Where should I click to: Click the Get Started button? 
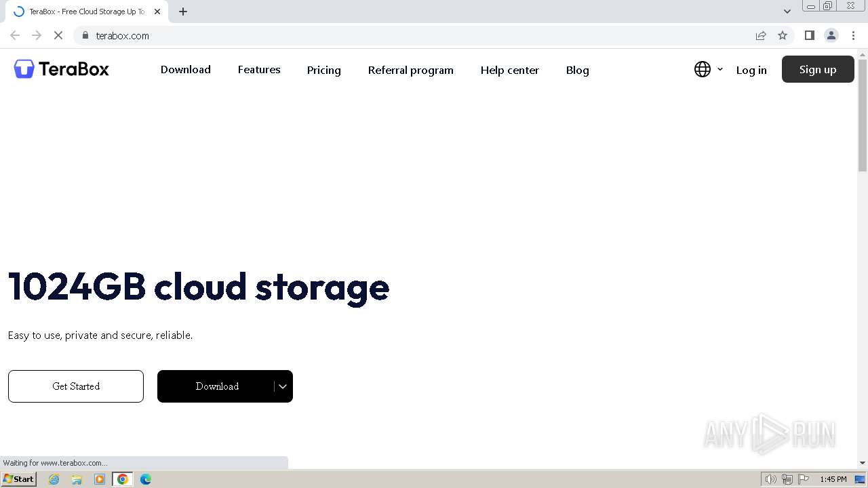click(76, 386)
